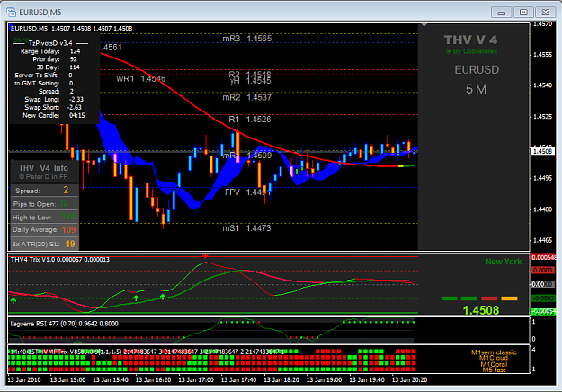
Task: Click the 13 Jan 15:00 time axis label
Action: (x=67, y=379)
